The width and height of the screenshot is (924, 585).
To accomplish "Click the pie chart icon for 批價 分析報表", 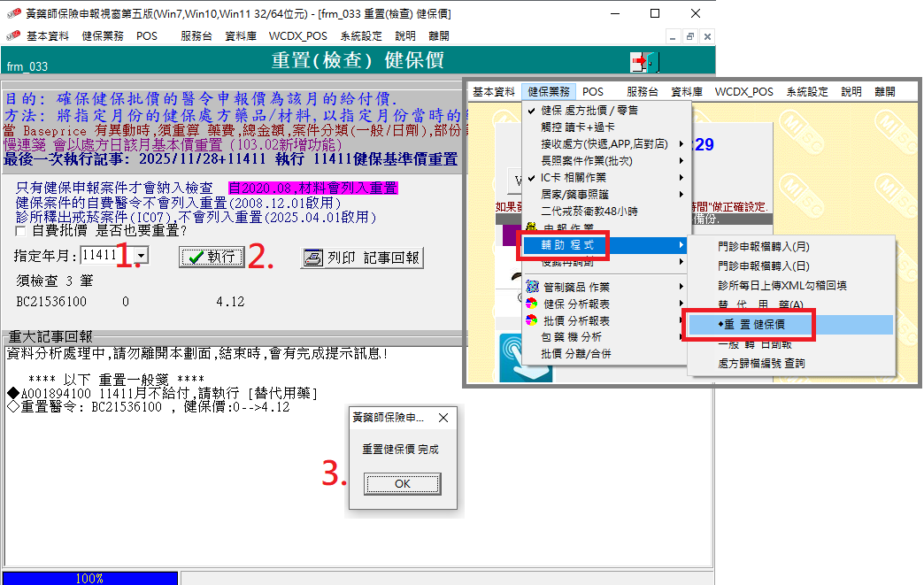I will (531, 320).
